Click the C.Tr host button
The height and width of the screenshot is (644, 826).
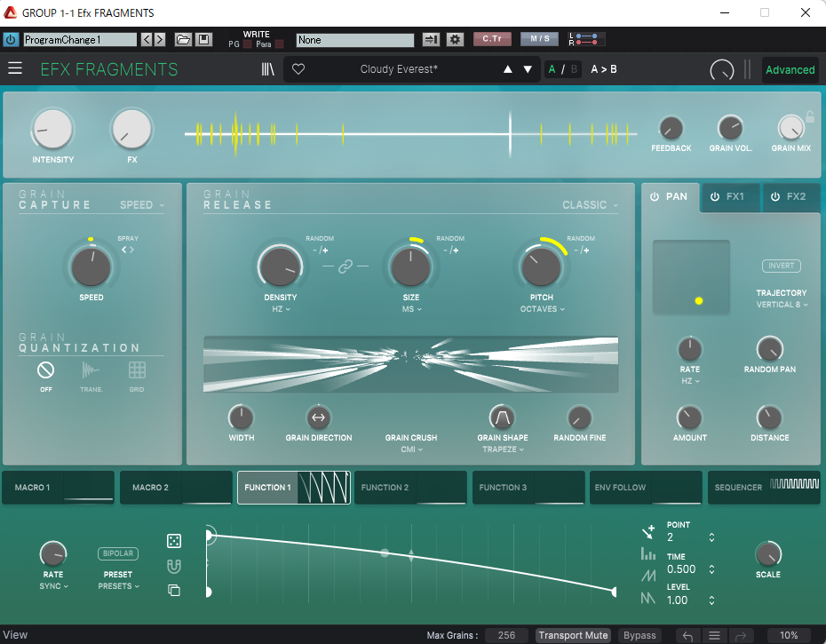492,39
